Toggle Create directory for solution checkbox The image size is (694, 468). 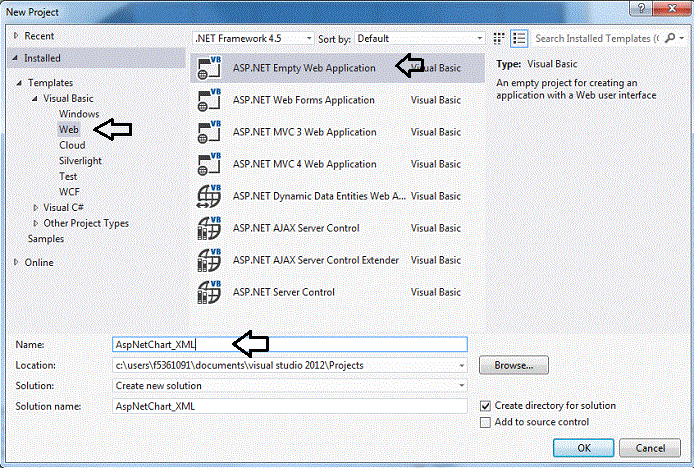point(485,406)
